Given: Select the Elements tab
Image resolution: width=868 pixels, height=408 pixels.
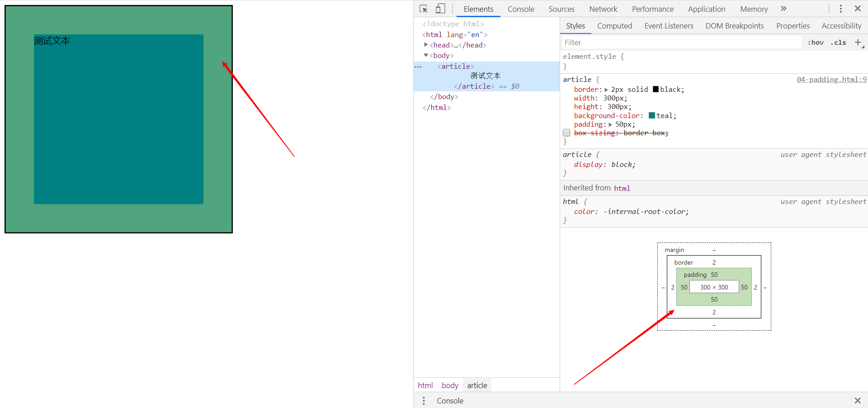Looking at the screenshot, I should point(478,9).
